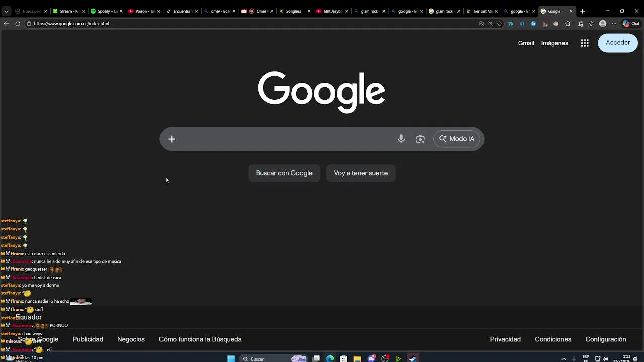The height and width of the screenshot is (362, 644).
Task: Open Microsoft Store from the taskbar
Action: [x=343, y=359]
